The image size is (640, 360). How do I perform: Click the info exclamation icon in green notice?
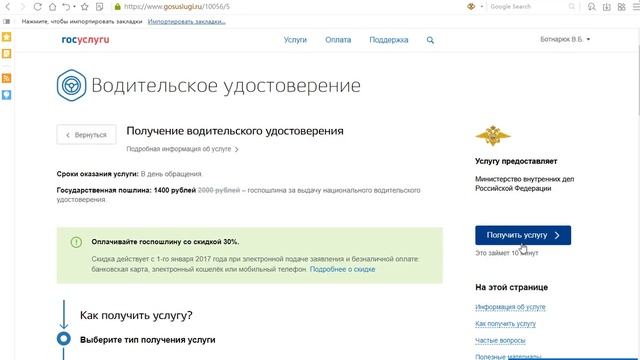[76, 242]
